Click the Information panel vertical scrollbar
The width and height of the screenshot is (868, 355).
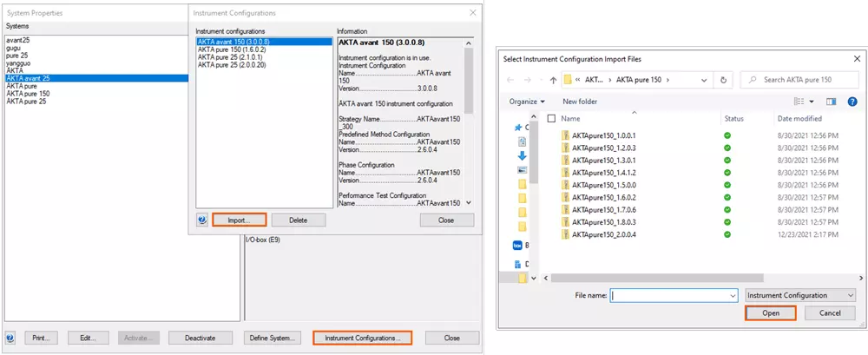click(469, 122)
